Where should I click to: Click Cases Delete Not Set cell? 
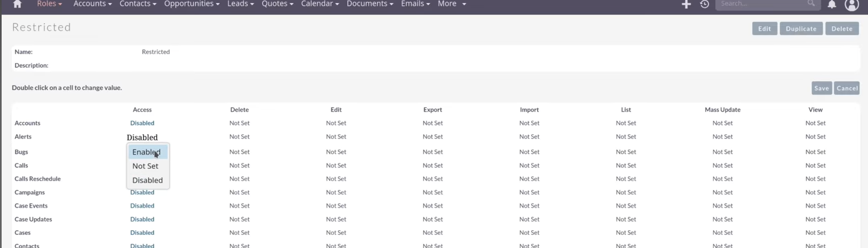coord(240,232)
